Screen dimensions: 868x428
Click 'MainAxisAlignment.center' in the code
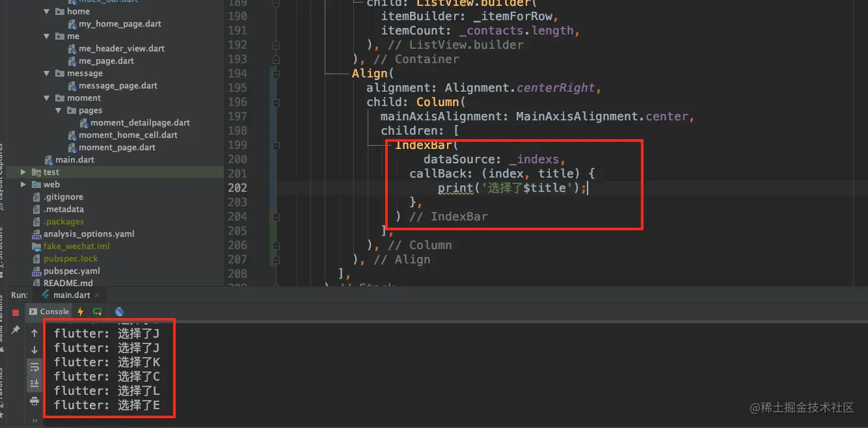click(603, 116)
